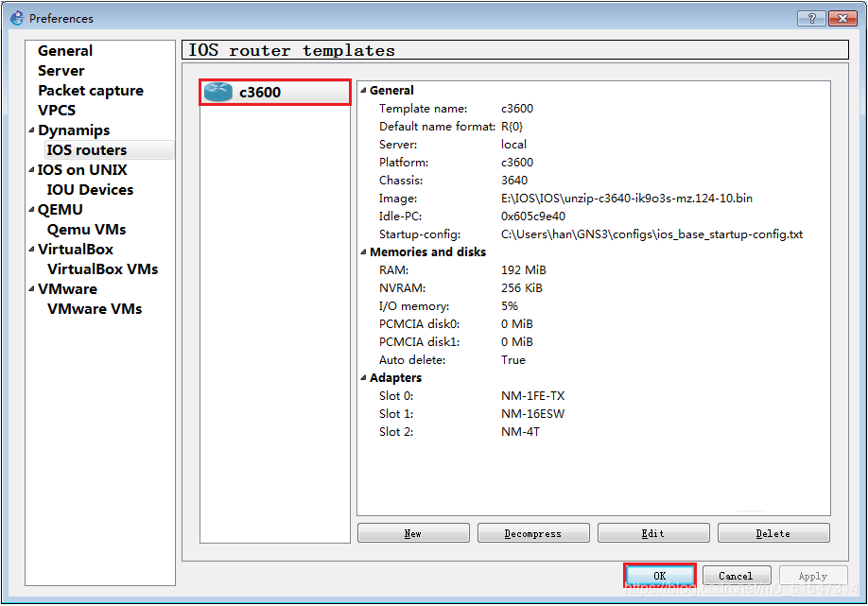Select QEMU in the preferences tree
Screen dimensions: 868x606
(x=61, y=210)
